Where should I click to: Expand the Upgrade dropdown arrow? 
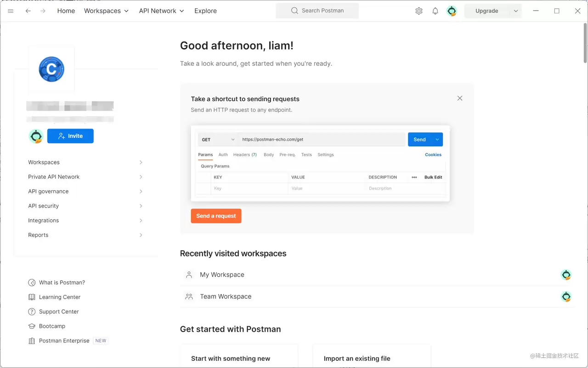click(x=515, y=11)
